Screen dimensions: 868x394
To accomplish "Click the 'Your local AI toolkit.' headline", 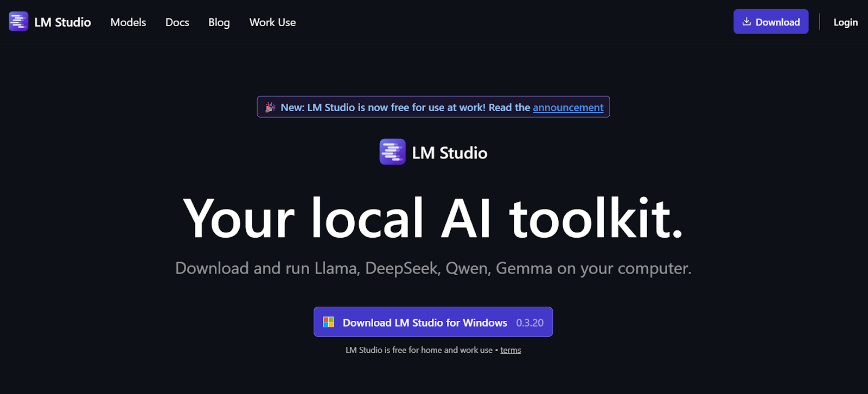I will 433,219.
